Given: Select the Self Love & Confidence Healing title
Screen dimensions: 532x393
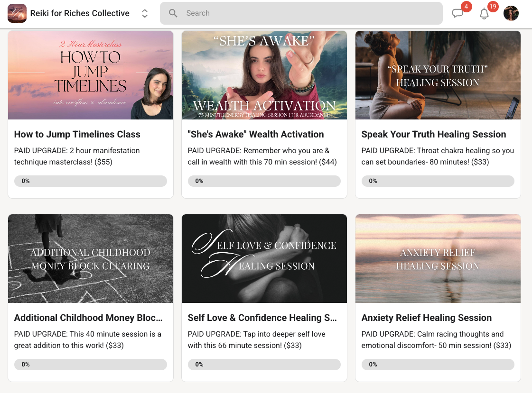Looking at the screenshot, I should coord(262,318).
